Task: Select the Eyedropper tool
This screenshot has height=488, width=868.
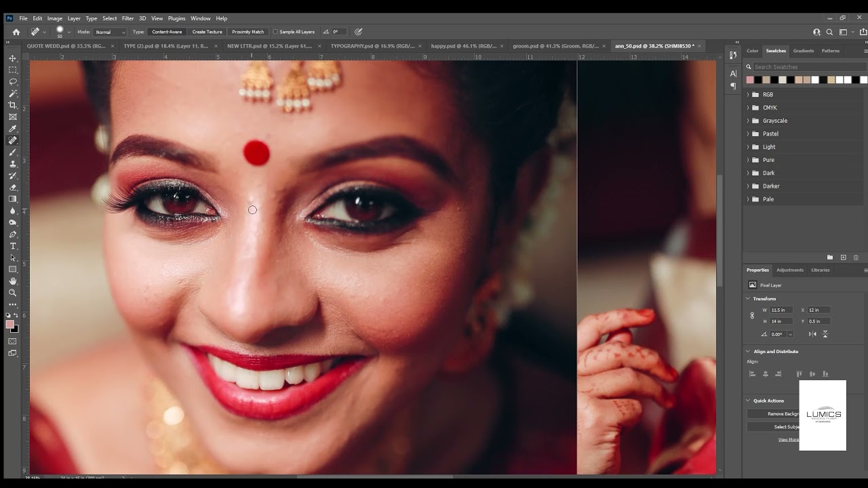Action: click(x=12, y=129)
